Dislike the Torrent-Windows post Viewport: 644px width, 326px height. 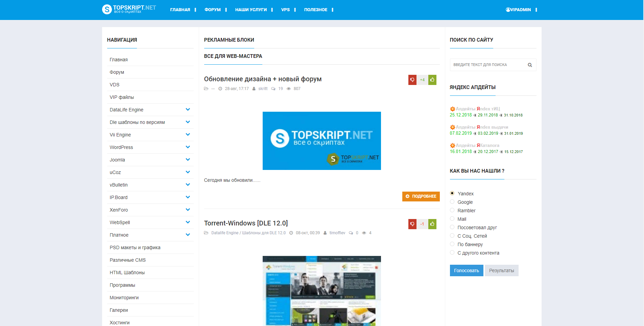[x=412, y=224]
